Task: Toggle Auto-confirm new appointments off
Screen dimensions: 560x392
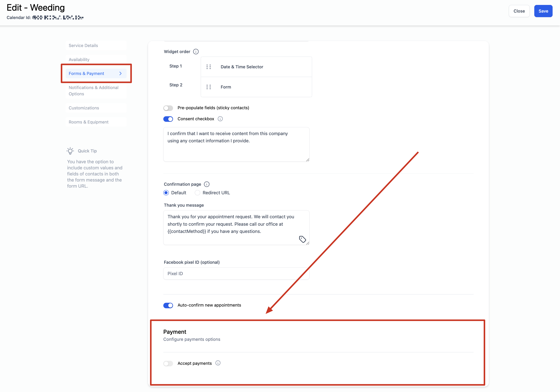Action: (x=168, y=305)
